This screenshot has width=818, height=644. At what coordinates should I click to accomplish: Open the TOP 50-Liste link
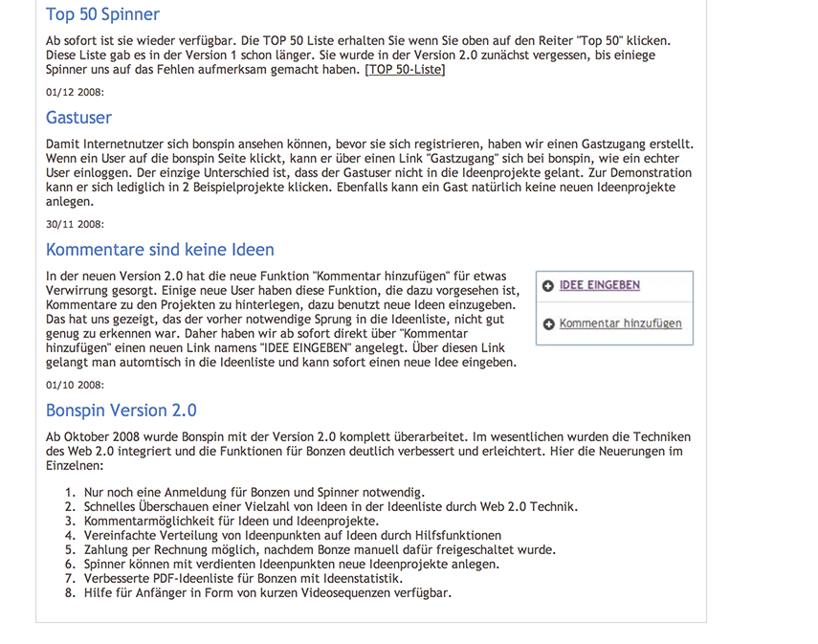pos(405,69)
